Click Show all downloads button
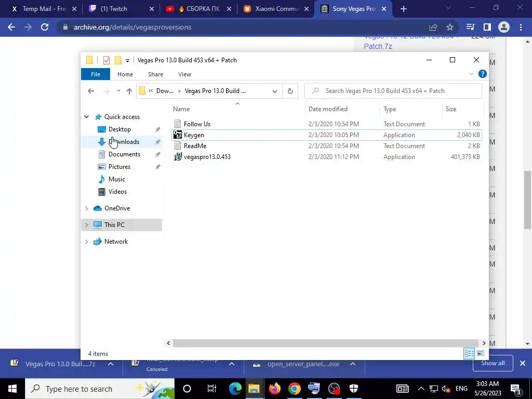 (493, 363)
